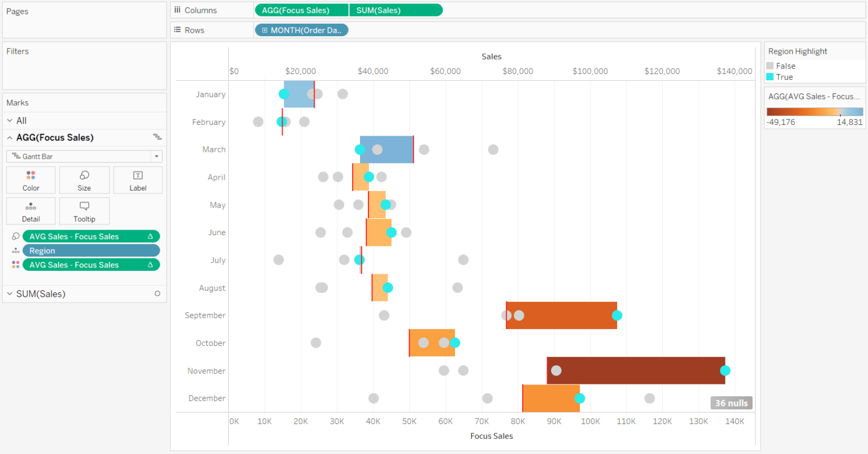The width and height of the screenshot is (868, 454).
Task: Open the Label property on the Marks card
Action: pos(137,180)
